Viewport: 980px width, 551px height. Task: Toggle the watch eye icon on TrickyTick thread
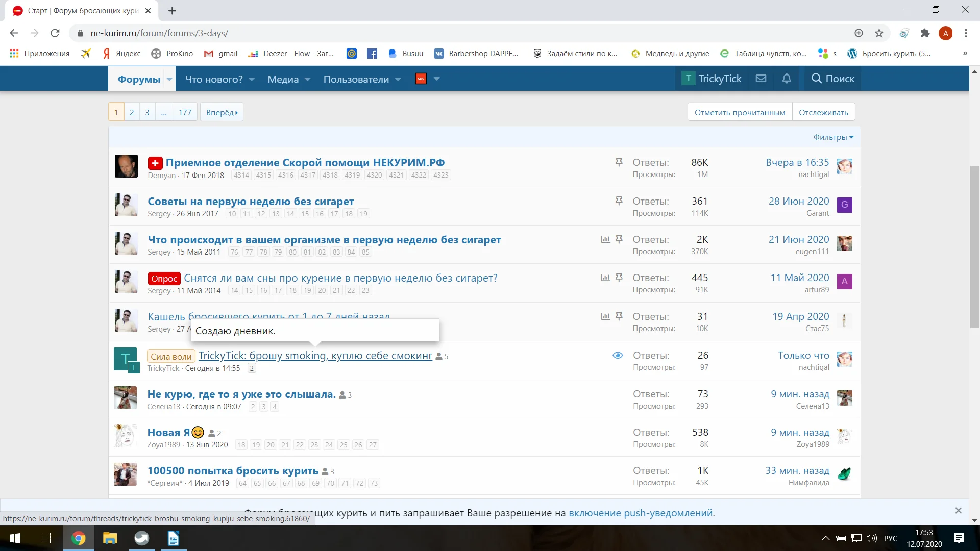click(x=618, y=355)
